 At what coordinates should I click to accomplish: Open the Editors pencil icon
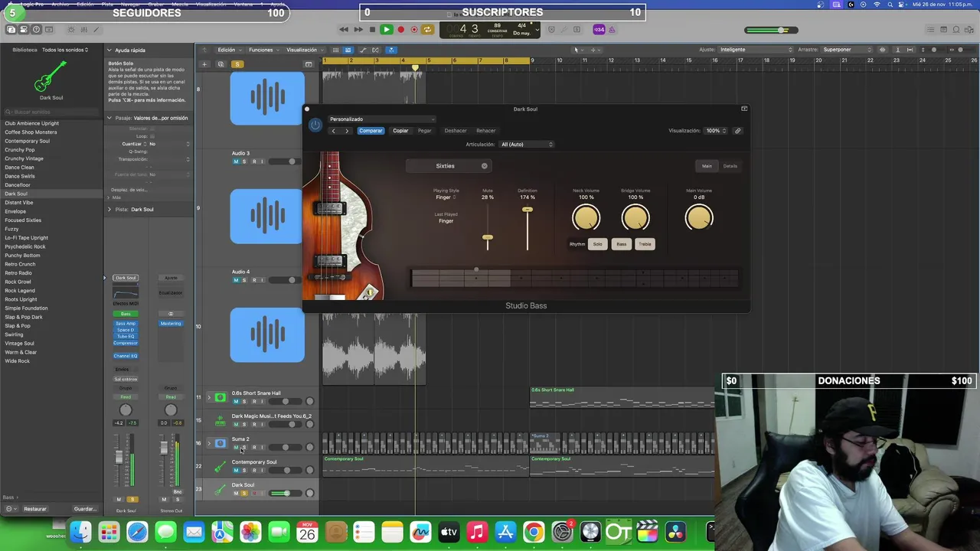coord(96,30)
